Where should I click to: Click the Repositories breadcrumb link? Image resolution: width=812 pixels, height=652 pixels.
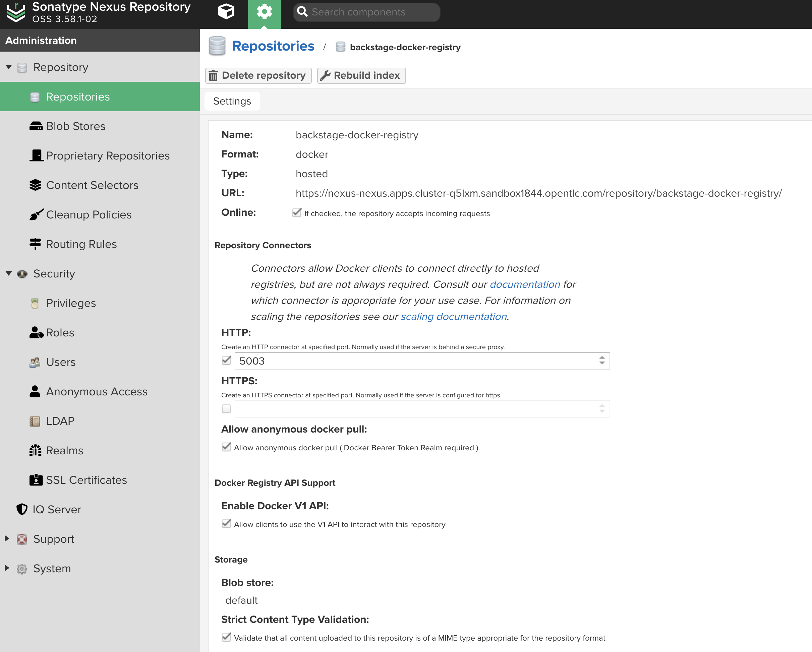coord(273,46)
